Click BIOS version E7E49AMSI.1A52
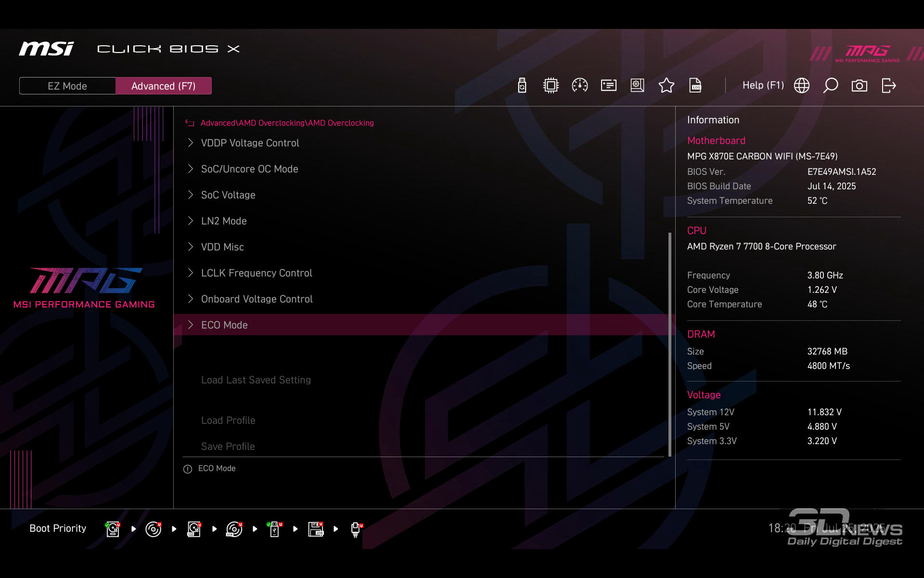Image resolution: width=924 pixels, height=578 pixels. (x=842, y=172)
